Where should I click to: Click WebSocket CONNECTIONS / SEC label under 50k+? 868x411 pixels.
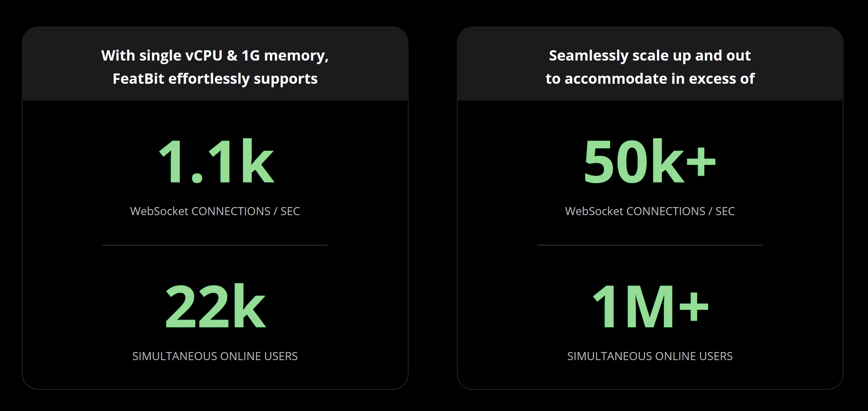tap(650, 211)
